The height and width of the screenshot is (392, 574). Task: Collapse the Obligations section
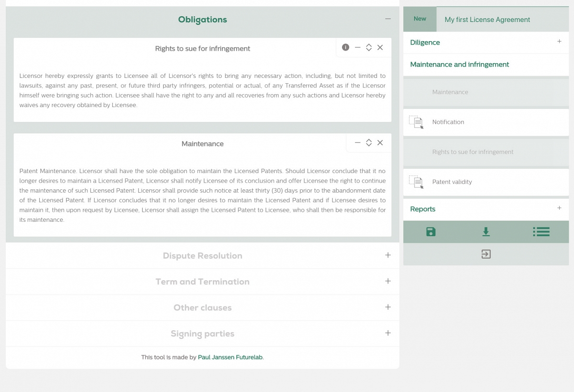pyautogui.click(x=388, y=19)
